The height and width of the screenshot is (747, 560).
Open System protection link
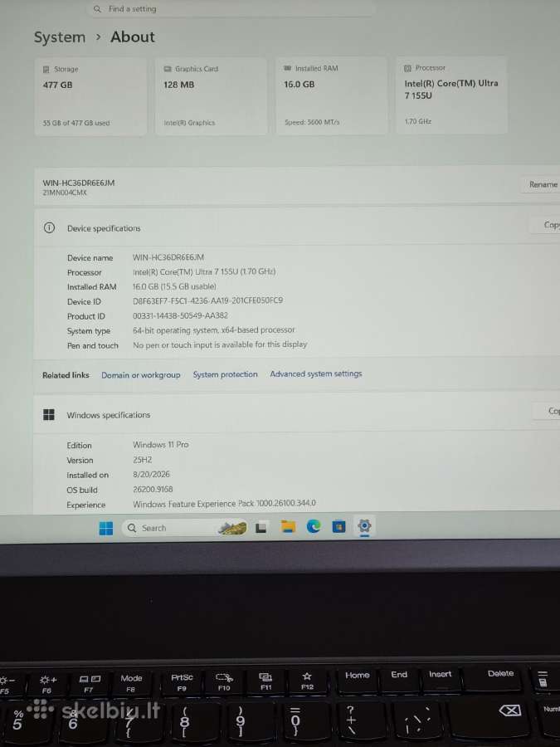tap(225, 374)
